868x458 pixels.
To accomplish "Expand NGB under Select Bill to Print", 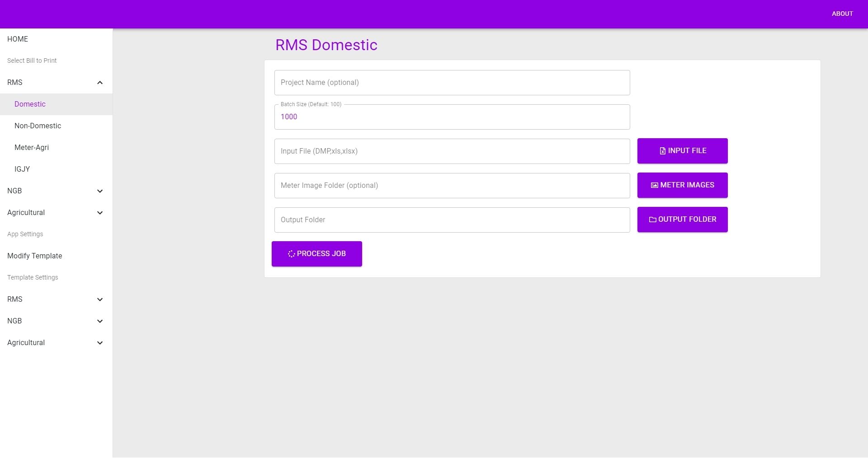I will [x=100, y=191].
